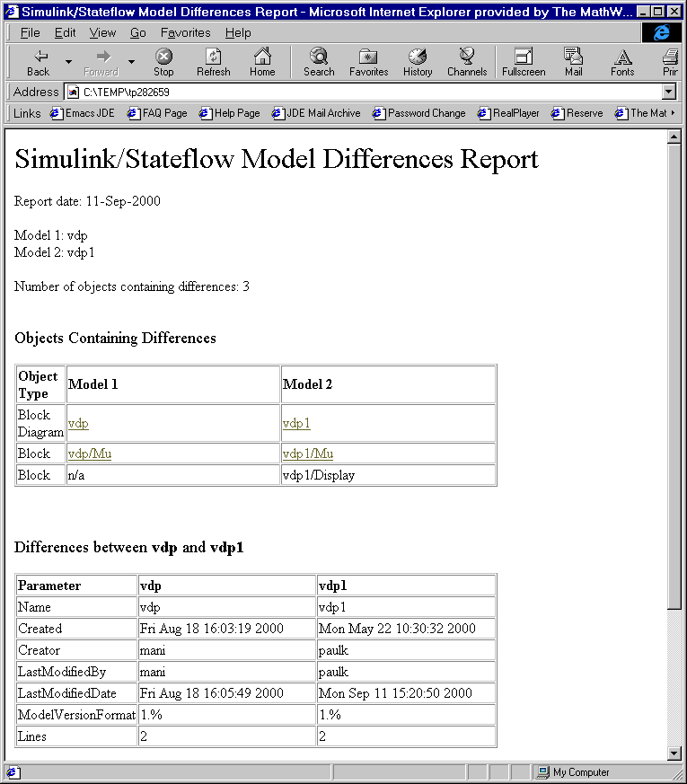This screenshot has height=784, width=687.
Task: Open the Password Change link
Action: [x=419, y=113]
